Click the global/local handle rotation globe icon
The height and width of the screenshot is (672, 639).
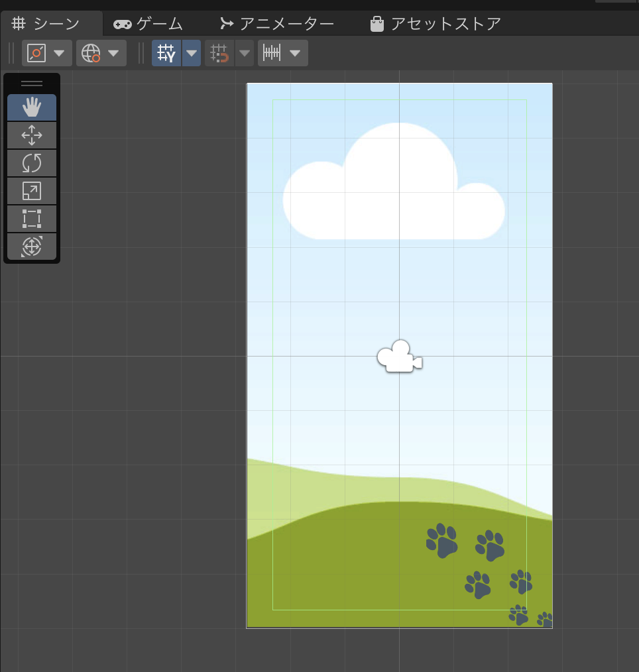point(91,53)
